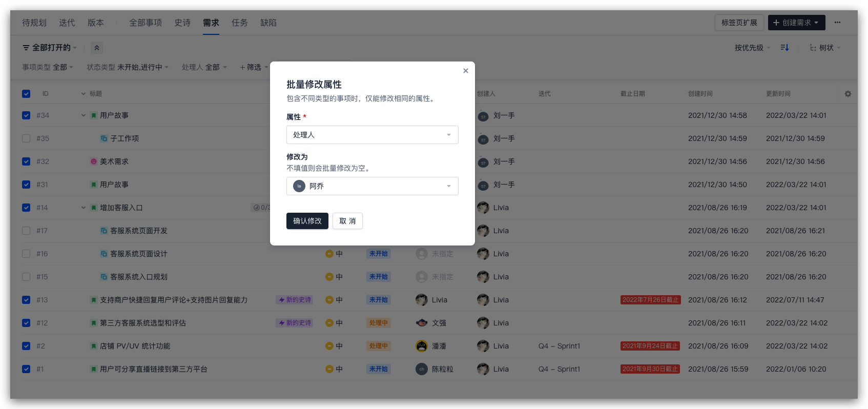Screen dimensions: 868x409
Task: Collapse the #34 用户故事 tree row
Action: tap(84, 115)
